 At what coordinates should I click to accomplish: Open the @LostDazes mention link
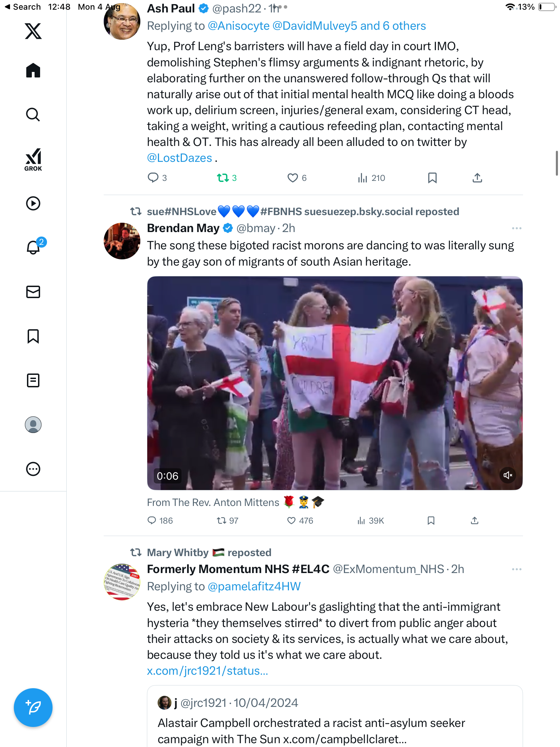coord(179,158)
